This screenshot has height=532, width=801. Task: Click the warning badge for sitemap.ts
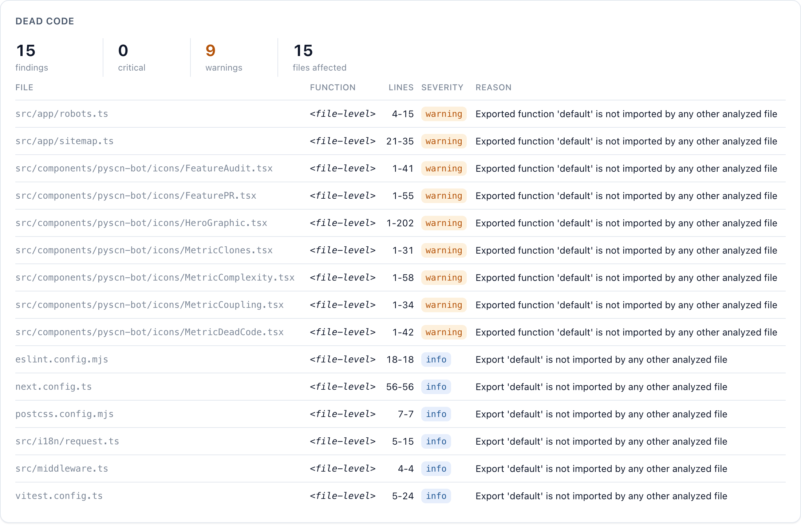coord(444,141)
